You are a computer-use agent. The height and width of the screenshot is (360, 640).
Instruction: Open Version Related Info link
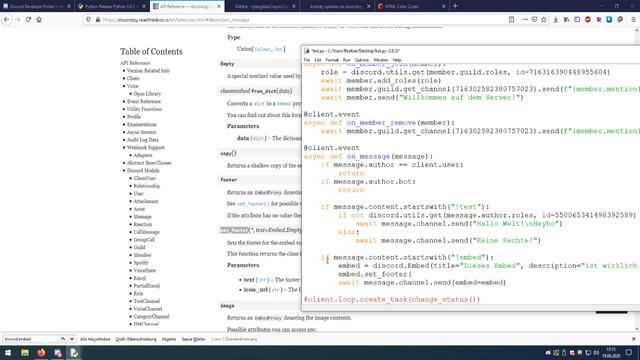(148, 71)
